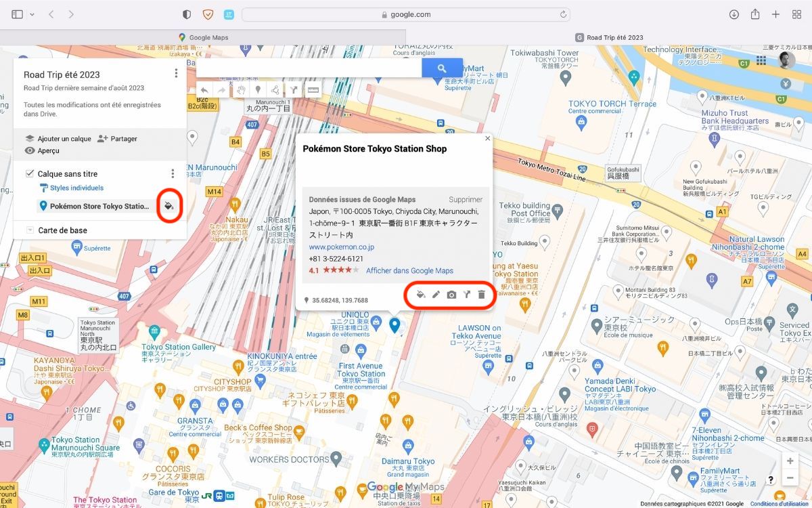812x508 pixels.
Task: Click the Safari share icon
Action: pos(755,14)
